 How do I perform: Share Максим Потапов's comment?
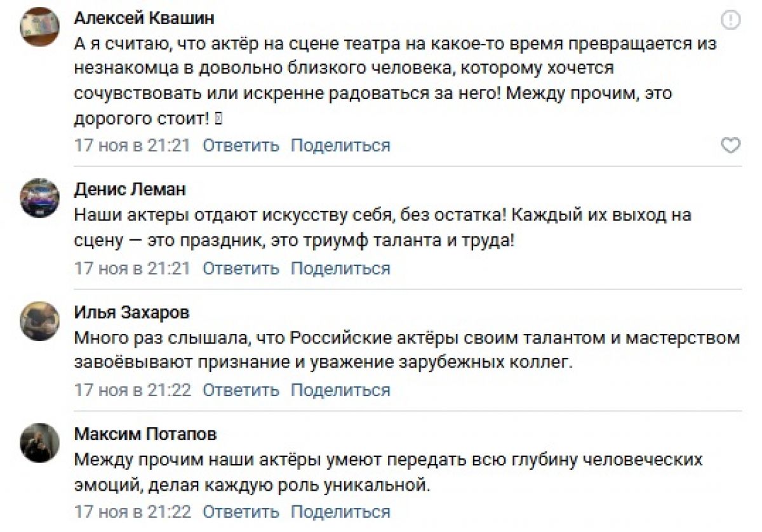340,512
